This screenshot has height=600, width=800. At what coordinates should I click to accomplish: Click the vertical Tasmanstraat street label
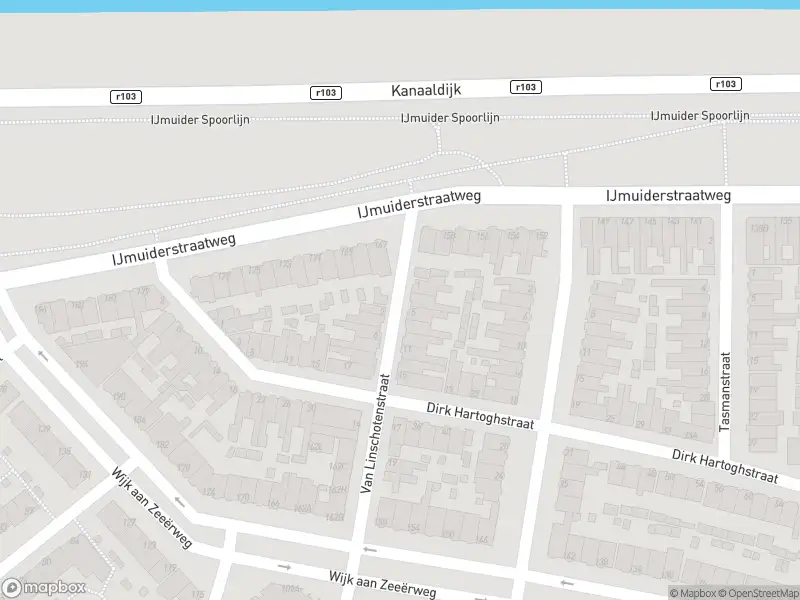[725, 391]
